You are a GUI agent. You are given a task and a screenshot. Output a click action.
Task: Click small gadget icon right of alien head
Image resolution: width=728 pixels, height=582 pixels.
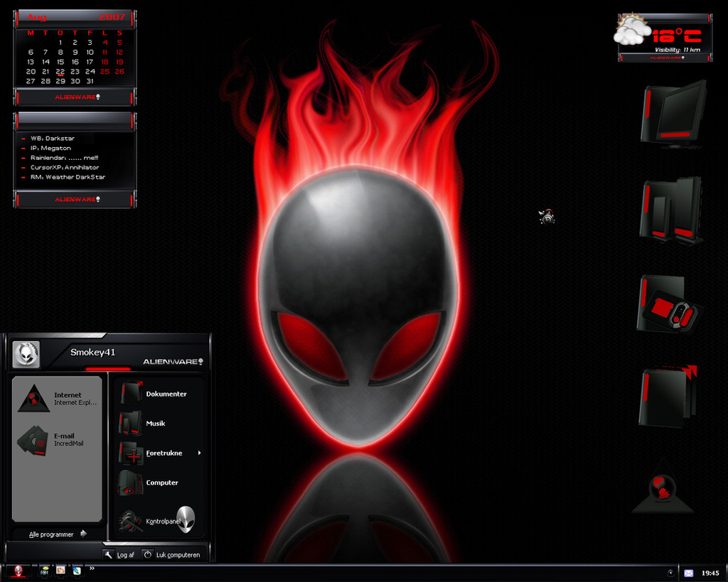point(547,217)
